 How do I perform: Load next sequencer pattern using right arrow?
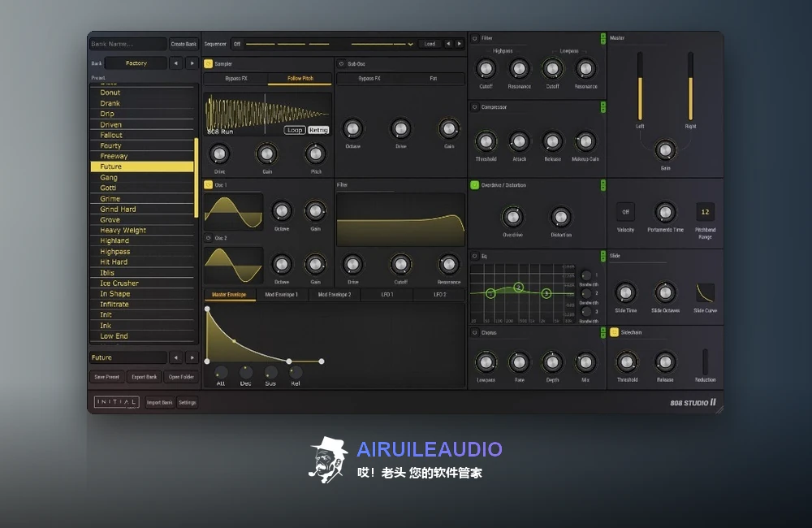[460, 44]
